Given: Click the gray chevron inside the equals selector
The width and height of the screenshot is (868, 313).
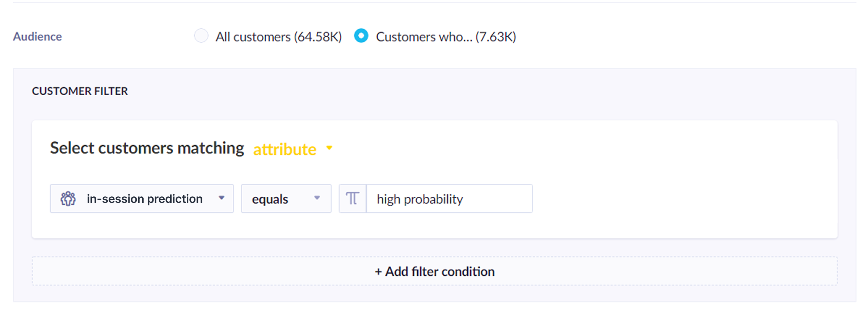Looking at the screenshot, I should tap(317, 199).
